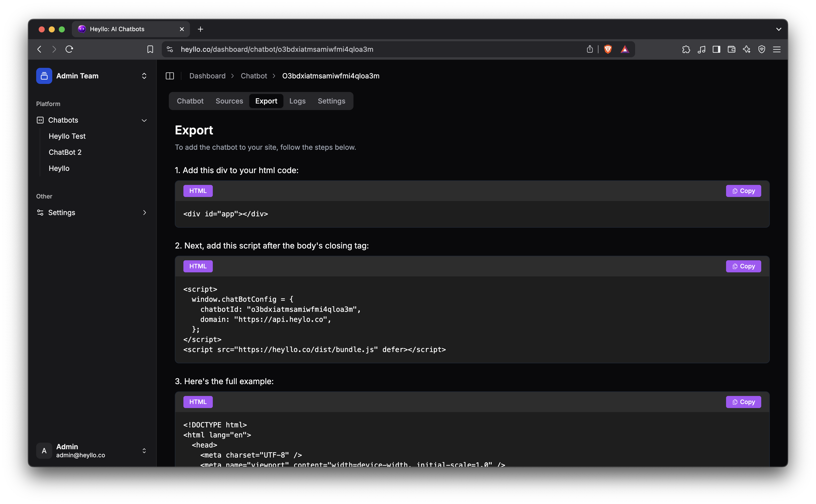
Task: Open Brave Shields lion icon
Action: (x=608, y=49)
